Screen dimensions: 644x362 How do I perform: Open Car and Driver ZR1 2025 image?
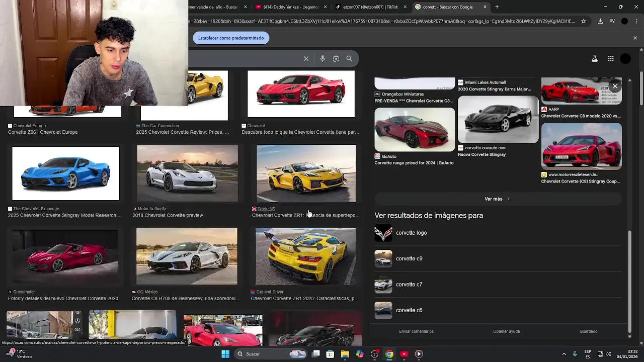pyautogui.click(x=305, y=256)
